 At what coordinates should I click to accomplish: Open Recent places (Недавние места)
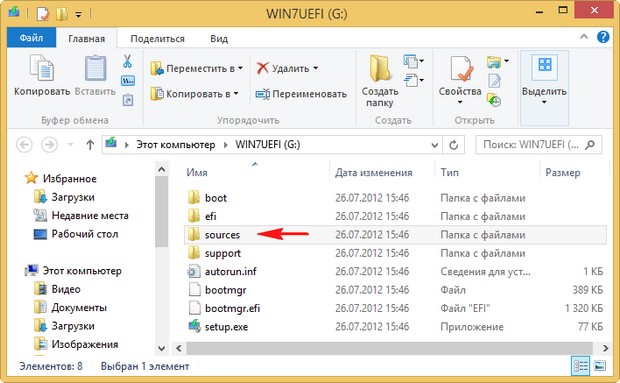(81, 215)
